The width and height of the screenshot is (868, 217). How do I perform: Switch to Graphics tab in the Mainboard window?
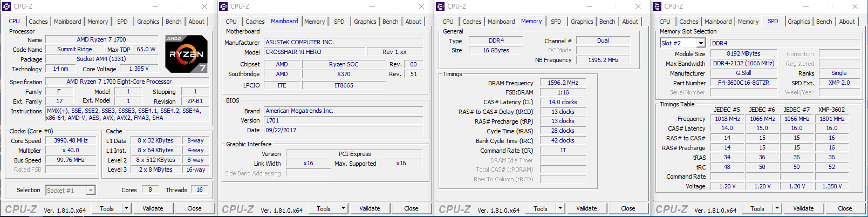click(365, 22)
